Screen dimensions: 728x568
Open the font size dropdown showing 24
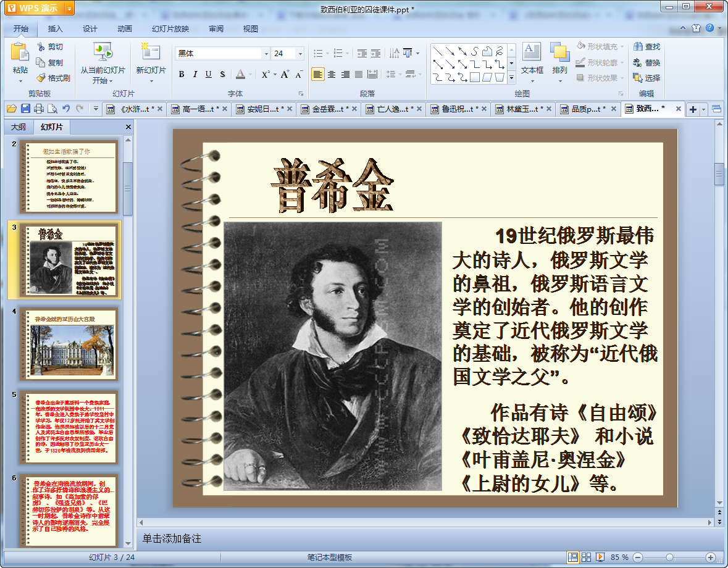[300, 54]
